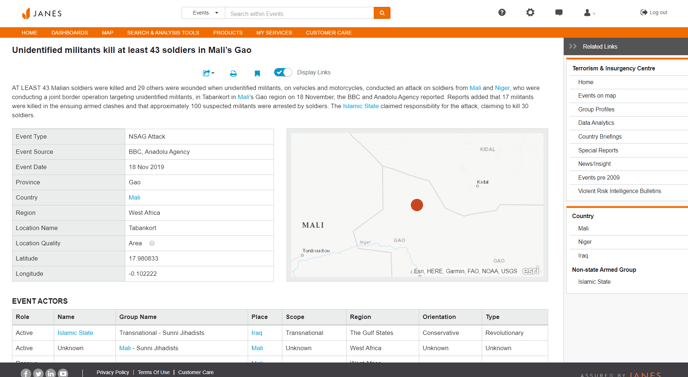The image size is (688, 377).
Task: Click Mali in the Group Name column
Action: pyautogui.click(x=125, y=348)
